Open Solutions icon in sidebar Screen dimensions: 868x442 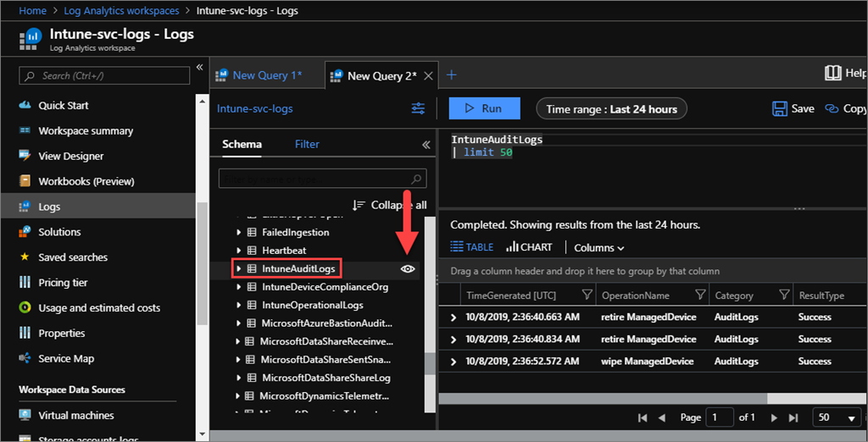[25, 232]
